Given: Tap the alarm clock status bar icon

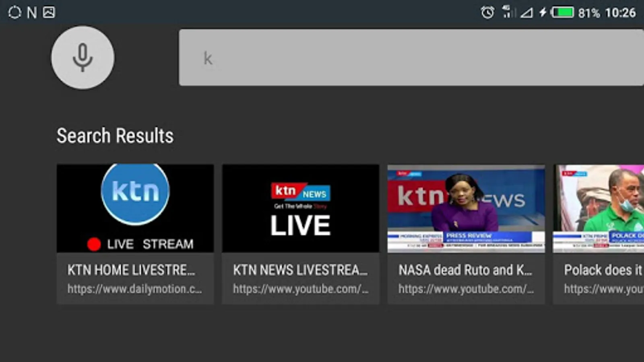Looking at the screenshot, I should click(x=487, y=12).
